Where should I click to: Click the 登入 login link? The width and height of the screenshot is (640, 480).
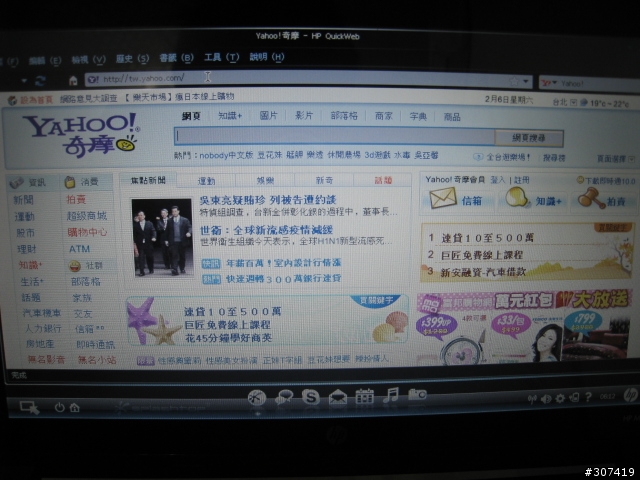click(498, 180)
